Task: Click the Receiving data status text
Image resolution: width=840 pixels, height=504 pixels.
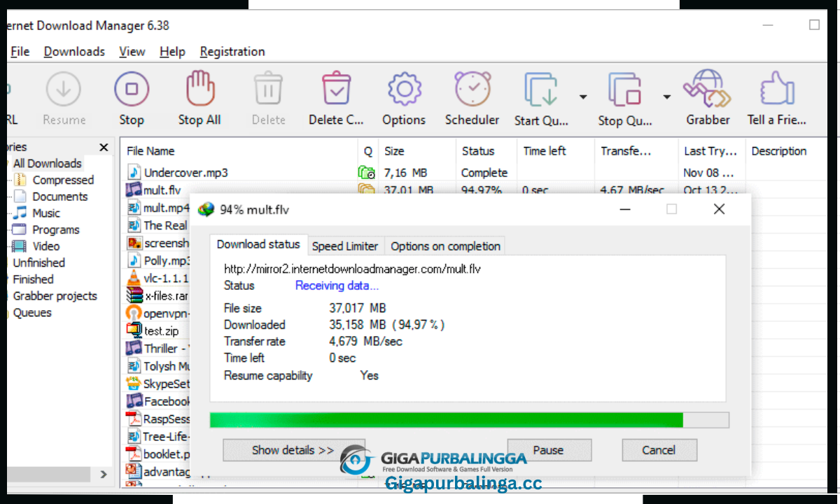Action: [337, 286]
